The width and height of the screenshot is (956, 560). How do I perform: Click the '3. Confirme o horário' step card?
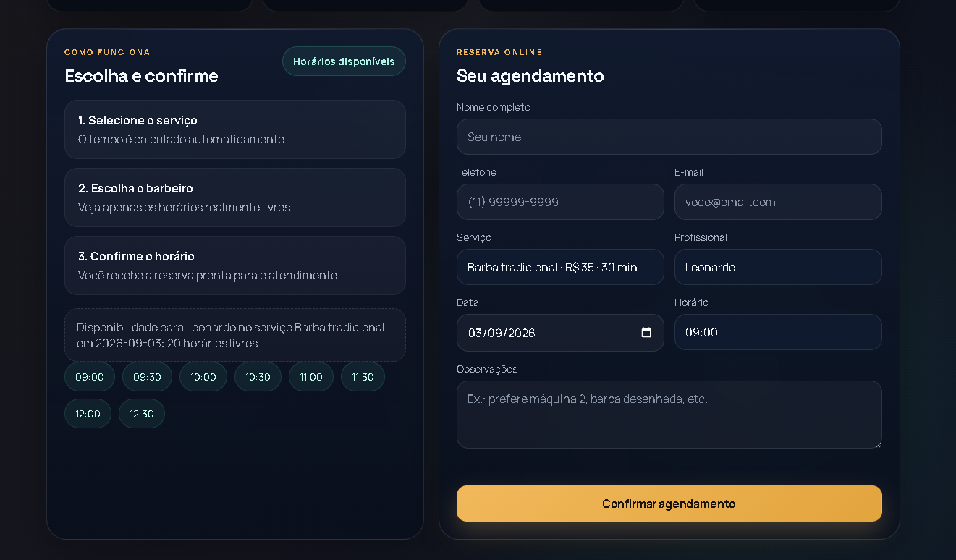pyautogui.click(x=235, y=266)
